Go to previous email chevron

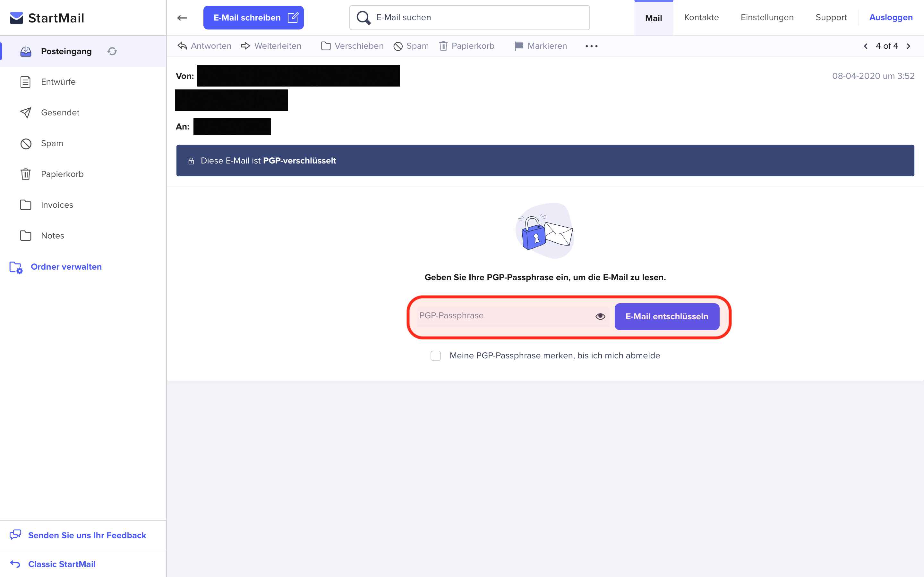(866, 46)
